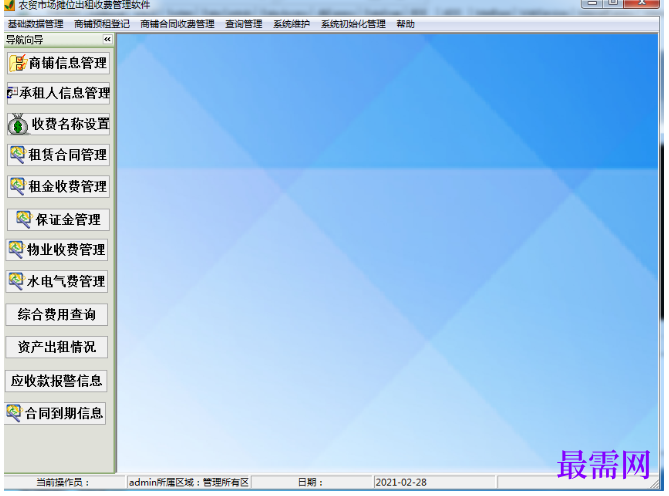Open the 帮助 menu
The image size is (669, 496).
(405, 24)
